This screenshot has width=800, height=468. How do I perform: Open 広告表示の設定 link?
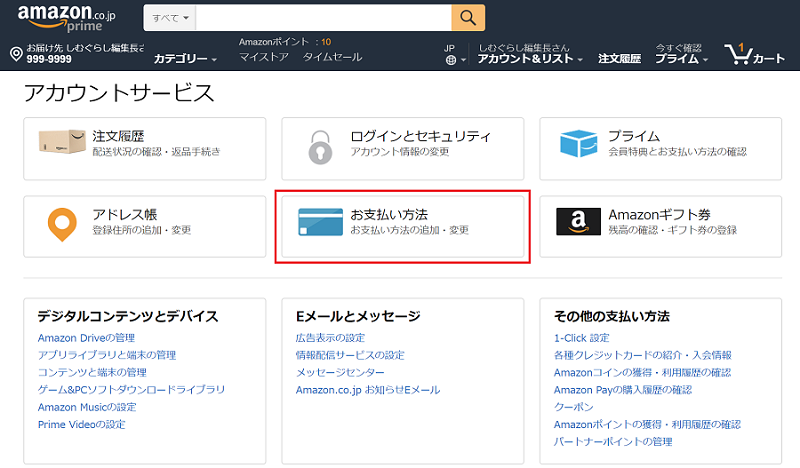point(330,338)
